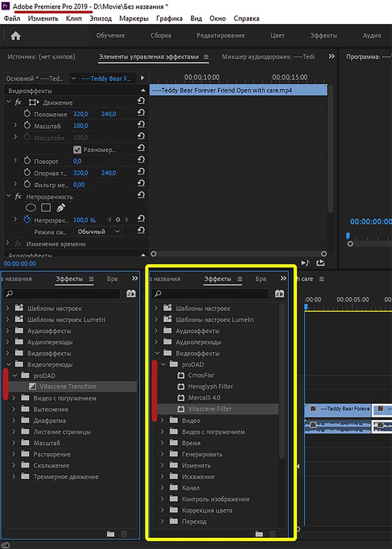Toggle the Движение fx effect switch
This screenshot has height=549, width=392.
pos(18,103)
